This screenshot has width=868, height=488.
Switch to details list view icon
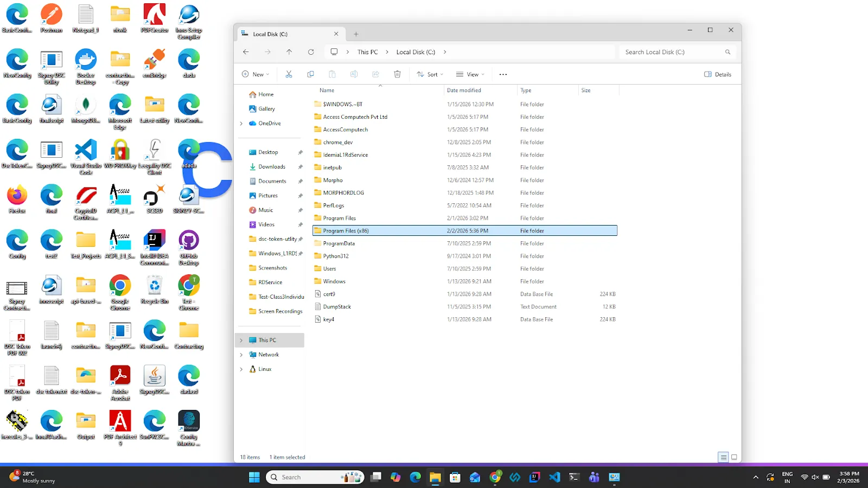coord(723,457)
